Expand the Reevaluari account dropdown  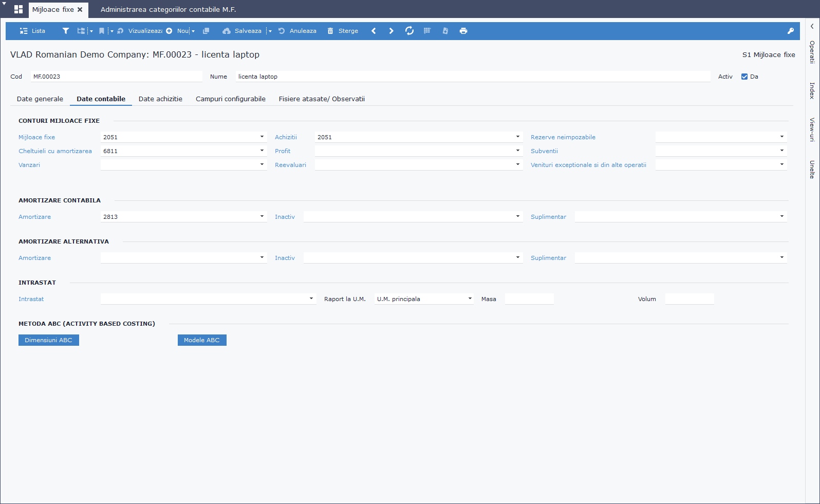tap(518, 164)
